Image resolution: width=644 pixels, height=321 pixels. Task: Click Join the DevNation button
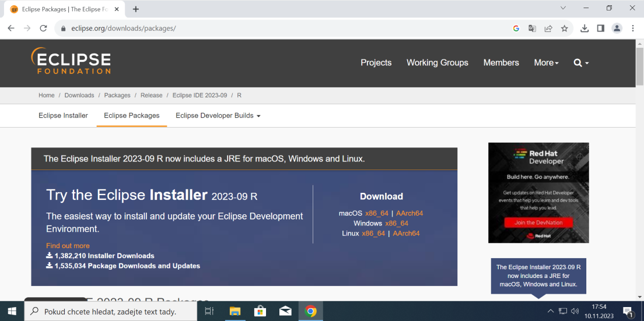click(x=538, y=223)
